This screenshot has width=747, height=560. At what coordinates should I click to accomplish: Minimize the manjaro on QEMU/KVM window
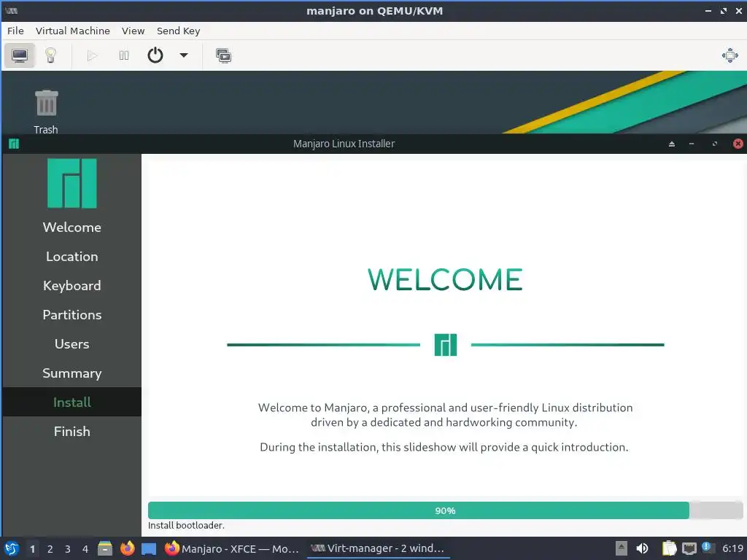[x=708, y=11]
